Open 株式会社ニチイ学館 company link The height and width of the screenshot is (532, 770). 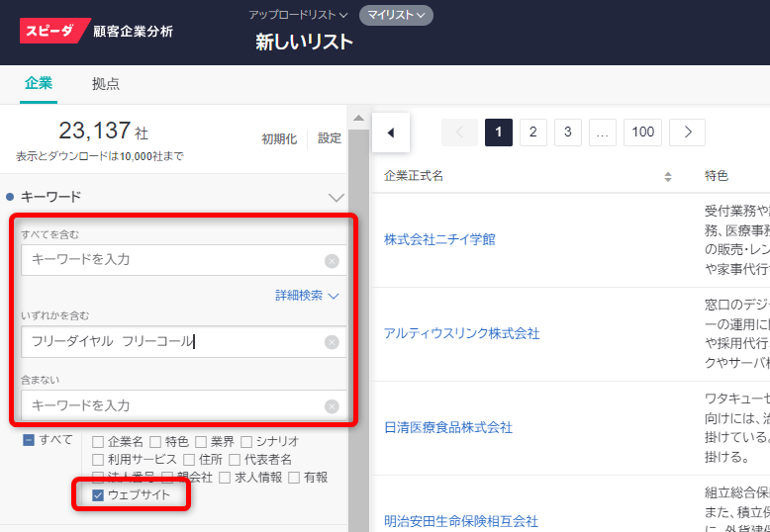tap(439, 239)
